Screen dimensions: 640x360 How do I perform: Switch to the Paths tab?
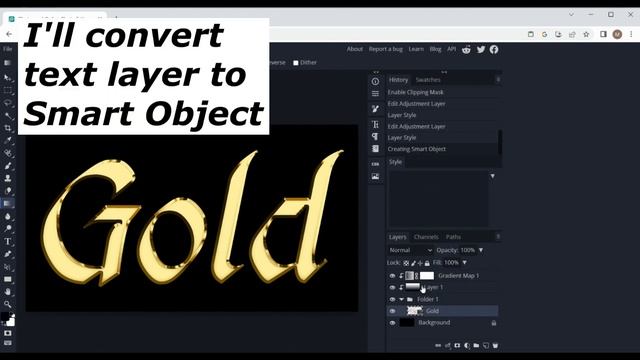[453, 237]
